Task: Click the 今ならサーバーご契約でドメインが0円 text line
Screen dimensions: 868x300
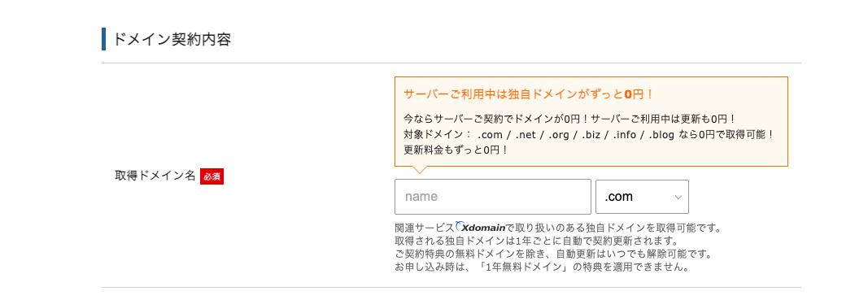Action: 569,119
